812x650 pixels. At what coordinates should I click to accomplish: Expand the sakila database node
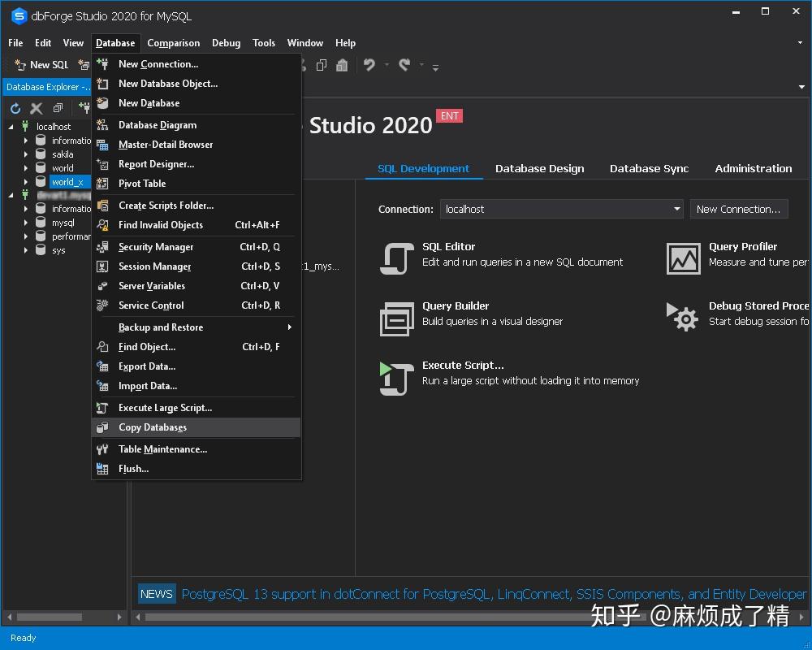(25, 154)
